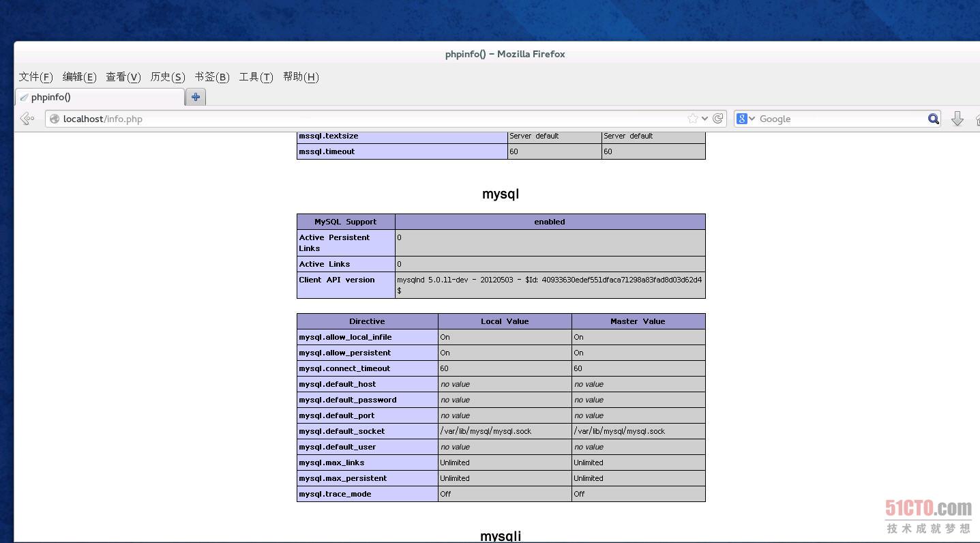
Task: Open the 文件(F) menu
Action: click(x=35, y=76)
